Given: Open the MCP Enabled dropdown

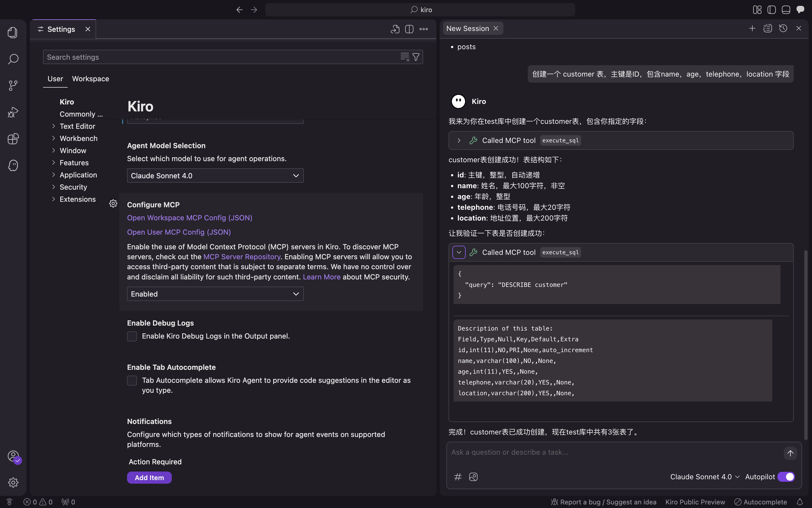Looking at the screenshot, I should pyautogui.click(x=215, y=294).
